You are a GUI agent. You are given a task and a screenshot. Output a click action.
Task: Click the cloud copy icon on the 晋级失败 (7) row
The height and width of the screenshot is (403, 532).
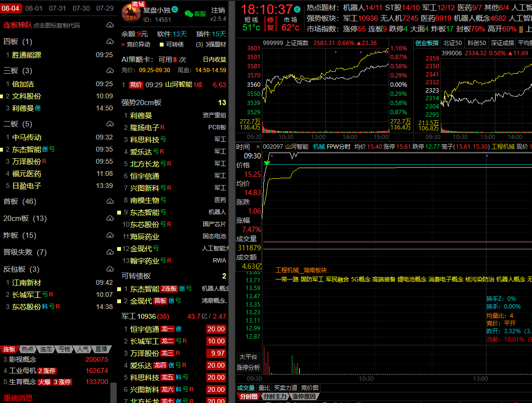[110, 252]
